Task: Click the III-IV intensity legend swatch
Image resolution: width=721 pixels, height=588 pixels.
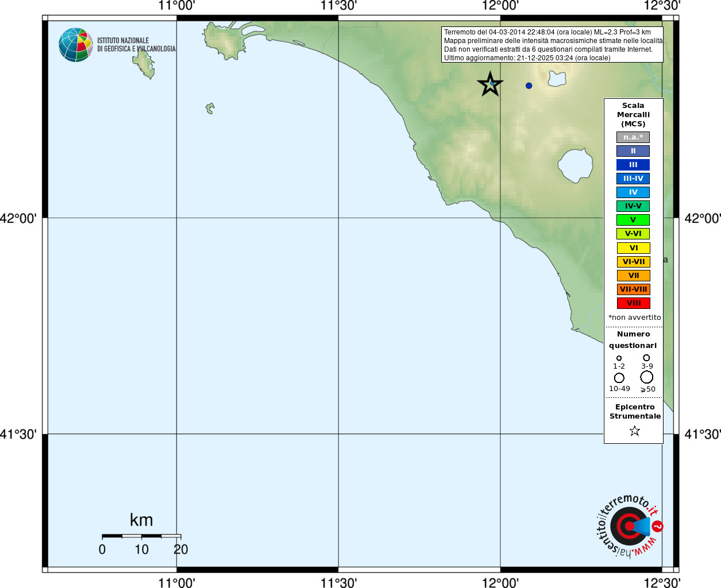Action: click(x=633, y=179)
